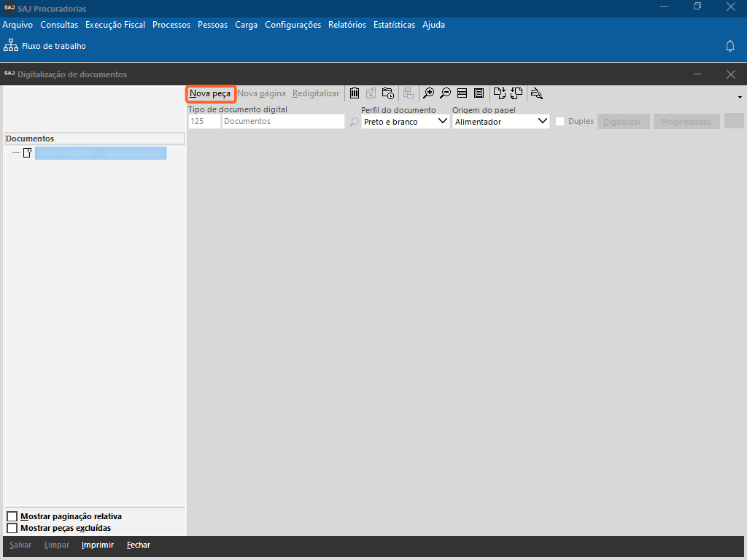Open the Execução Fiscal menu
This screenshot has width=747, height=560.
pyautogui.click(x=115, y=25)
